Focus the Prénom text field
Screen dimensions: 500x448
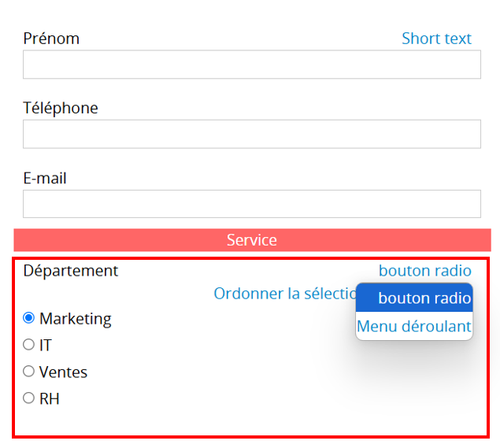click(252, 65)
